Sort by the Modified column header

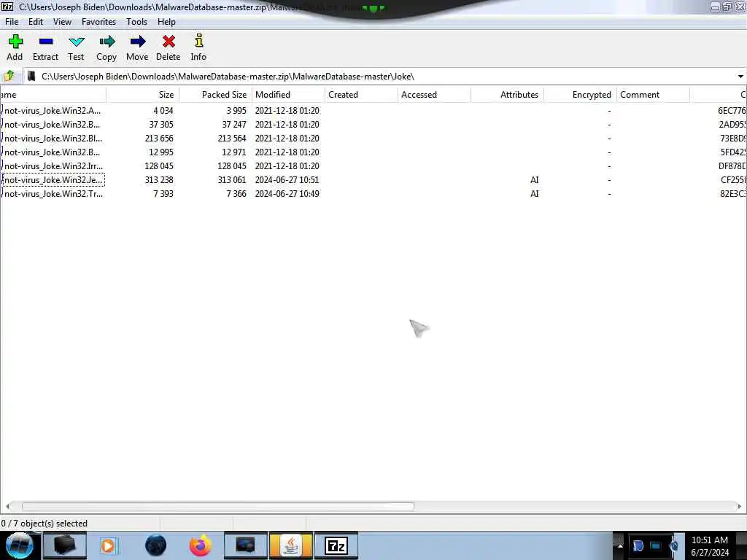click(x=288, y=94)
